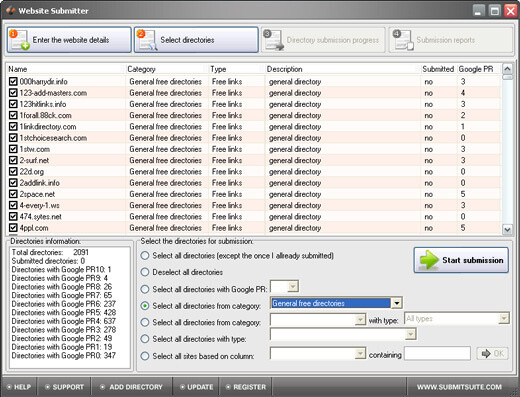Screen dimensions: 520x397
Task: Click the OK button next to containing field
Action: [493, 353]
